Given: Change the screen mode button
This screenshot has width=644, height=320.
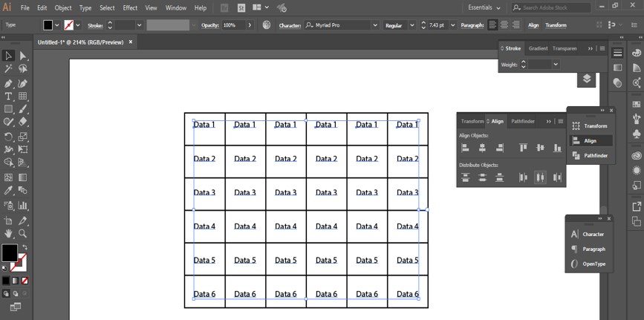Looking at the screenshot, I should [x=16, y=307].
